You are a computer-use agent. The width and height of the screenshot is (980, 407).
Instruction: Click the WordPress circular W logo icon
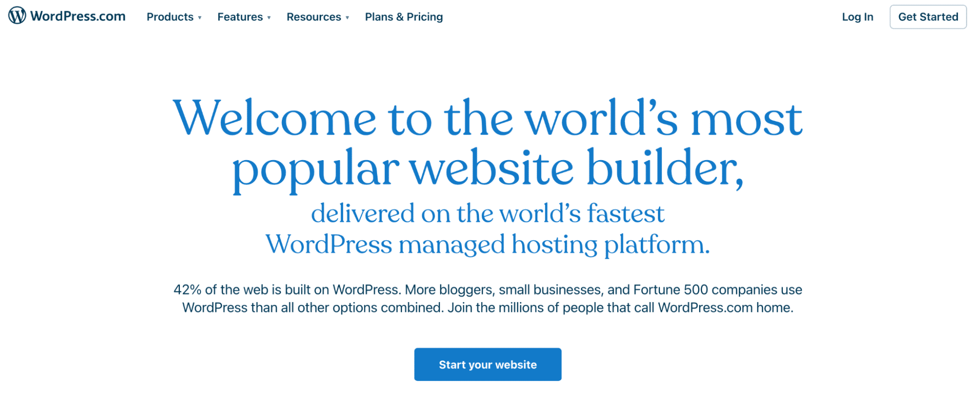point(17,16)
